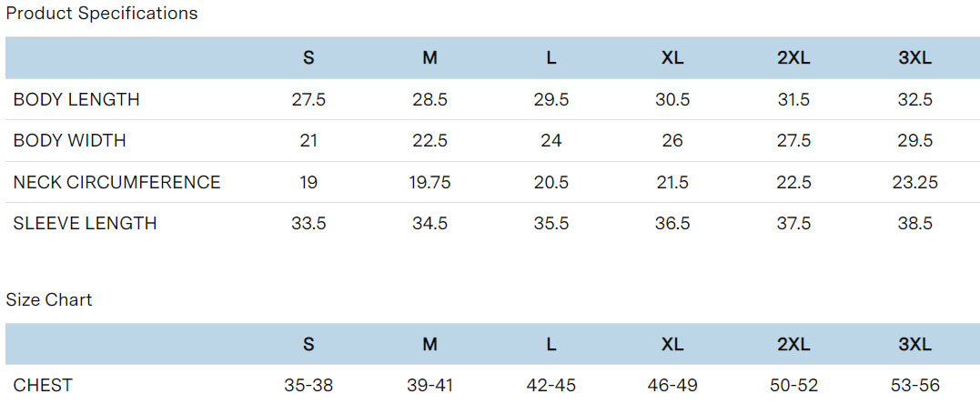Click neck circumference value 19.75
The image size is (980, 414).
(429, 182)
